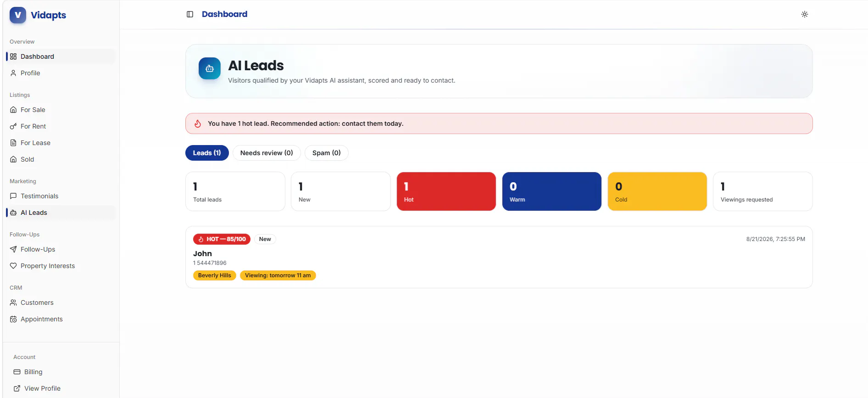Click the For Rent key icon
868x398 pixels.
[13, 126]
